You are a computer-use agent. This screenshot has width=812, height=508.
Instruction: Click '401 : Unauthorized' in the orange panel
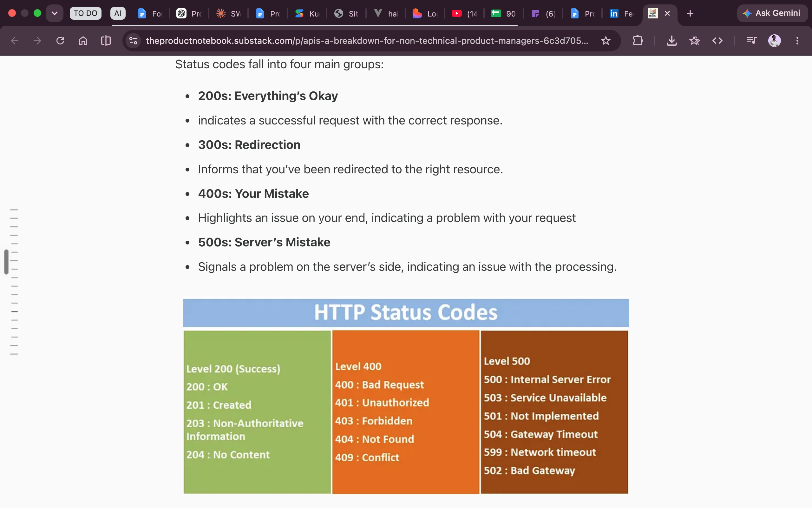(x=382, y=403)
